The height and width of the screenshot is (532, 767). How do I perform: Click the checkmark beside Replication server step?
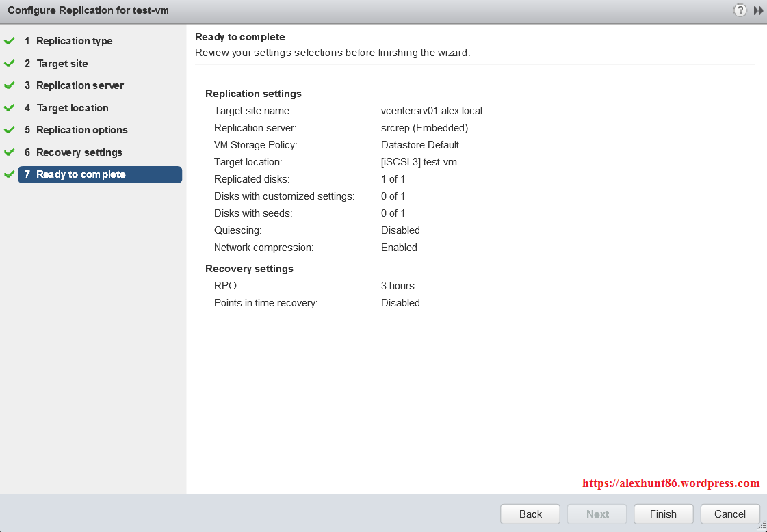pyautogui.click(x=10, y=85)
